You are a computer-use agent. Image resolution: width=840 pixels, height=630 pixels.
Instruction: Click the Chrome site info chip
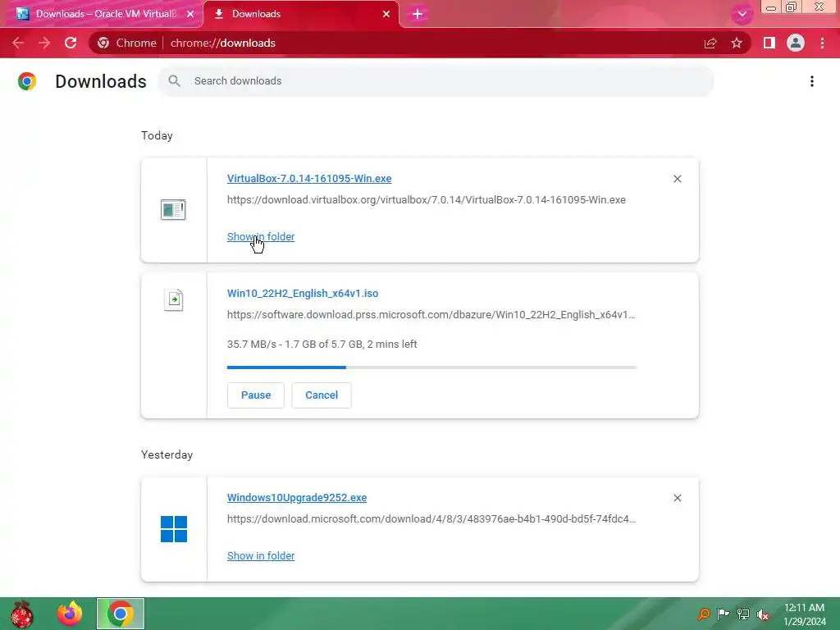[x=127, y=43]
